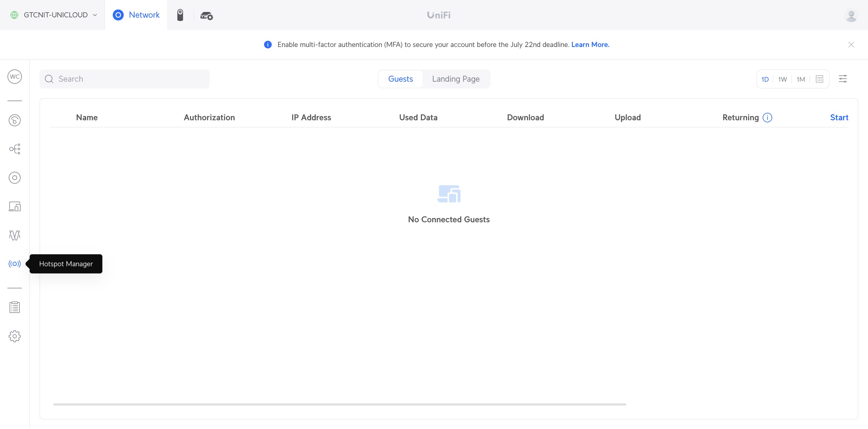Open table column filter options
The image size is (868, 429).
[842, 79]
